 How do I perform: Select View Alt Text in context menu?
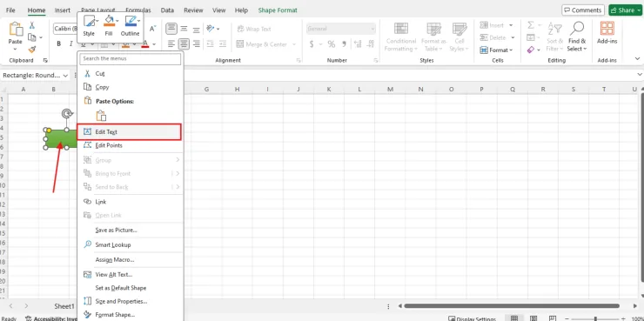point(130,275)
